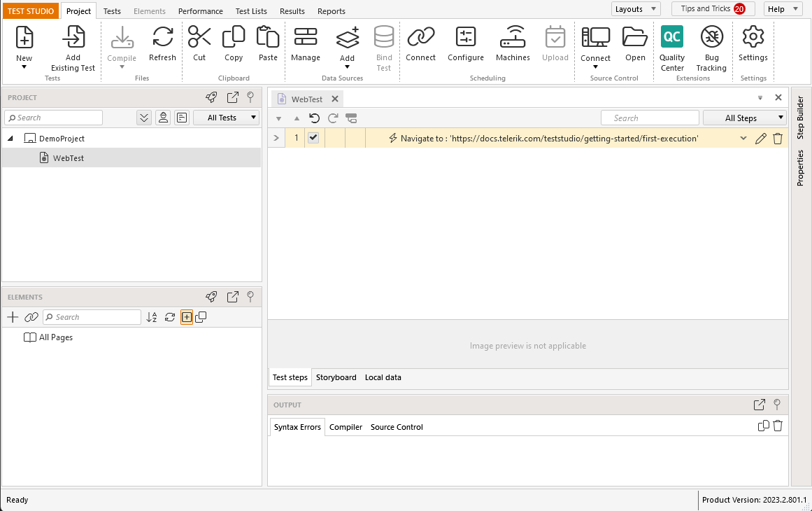The height and width of the screenshot is (511, 812).
Task: Uncheck step 1 enabled checkbox
Action: 313,138
